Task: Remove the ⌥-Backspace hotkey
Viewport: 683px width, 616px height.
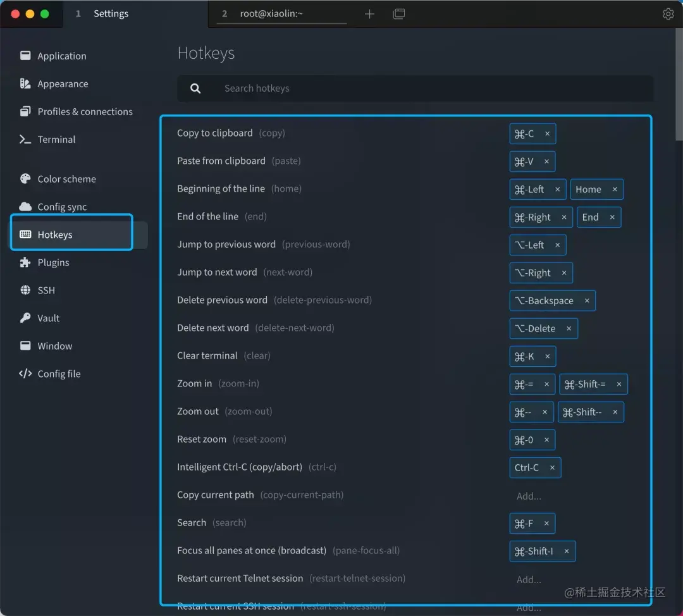Action: point(587,301)
